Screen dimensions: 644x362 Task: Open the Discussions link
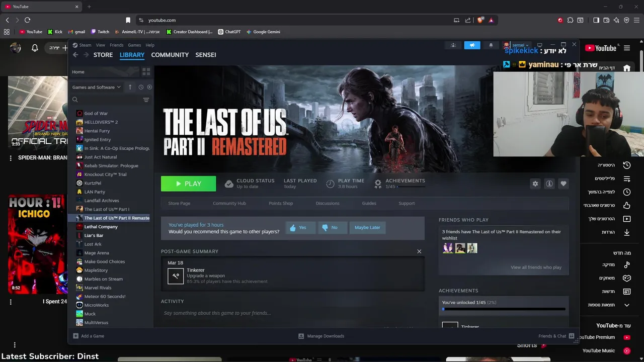(x=328, y=203)
